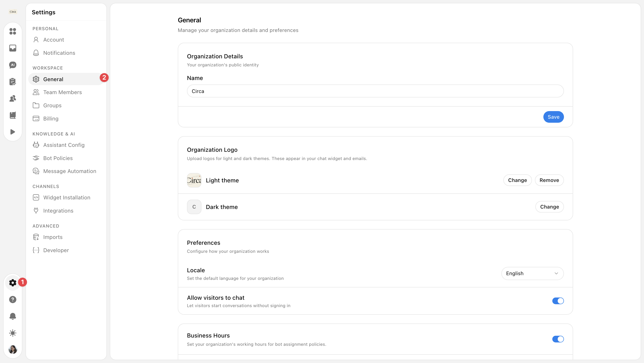
Task: Open the contacts people icon in rail
Action: coord(13,98)
